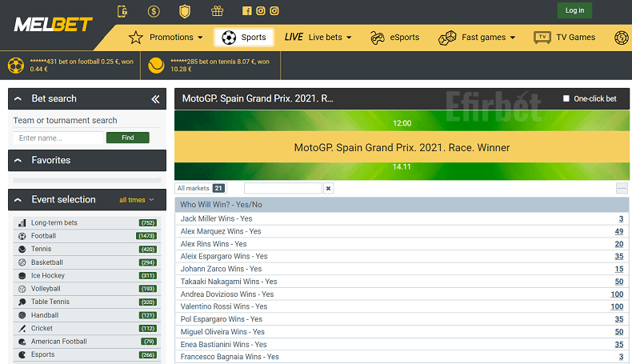Click the dollar payments icon
Screen dimensions: 632x364
154,11
